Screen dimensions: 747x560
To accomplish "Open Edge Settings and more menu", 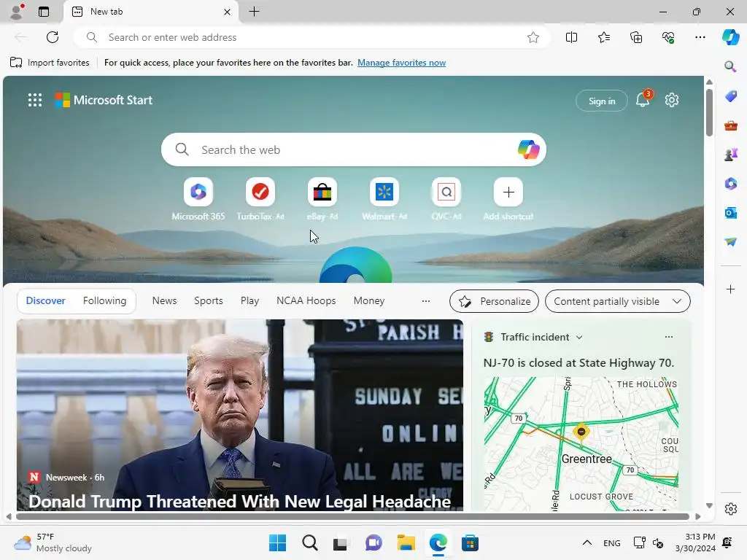I will [x=700, y=37].
